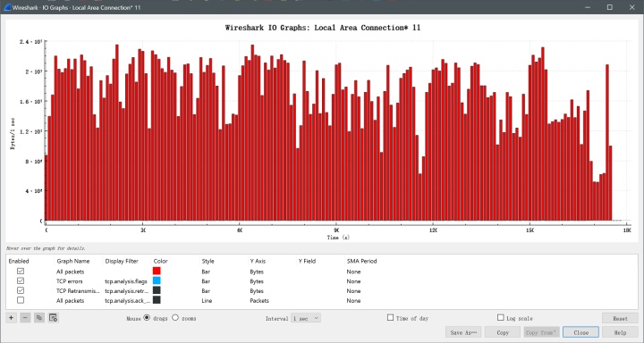Click the Save As button
Viewport: 644px width, 343px height.
click(x=463, y=332)
